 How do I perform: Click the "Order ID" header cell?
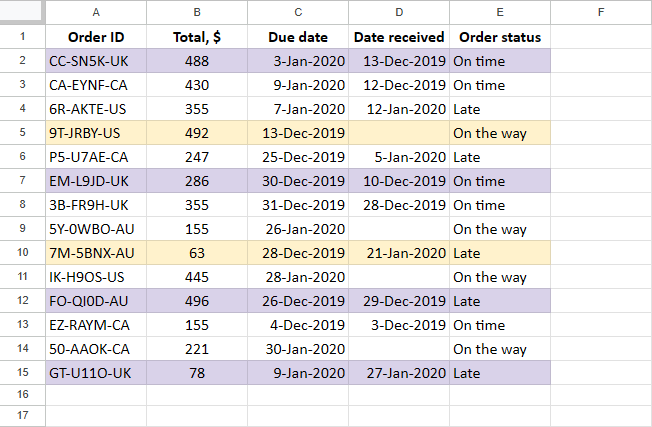tap(95, 37)
